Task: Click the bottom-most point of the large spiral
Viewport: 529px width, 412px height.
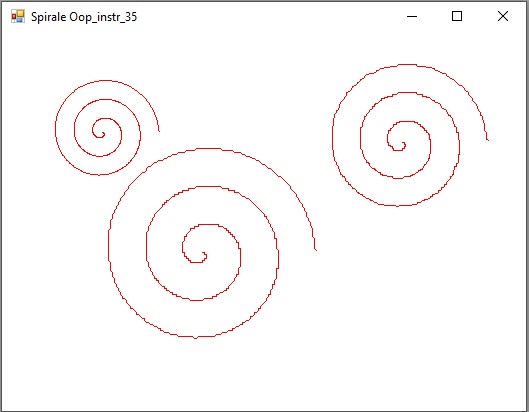Action: [196, 337]
